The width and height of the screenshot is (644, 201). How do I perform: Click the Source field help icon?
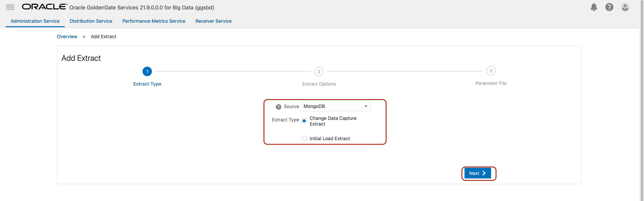click(278, 107)
